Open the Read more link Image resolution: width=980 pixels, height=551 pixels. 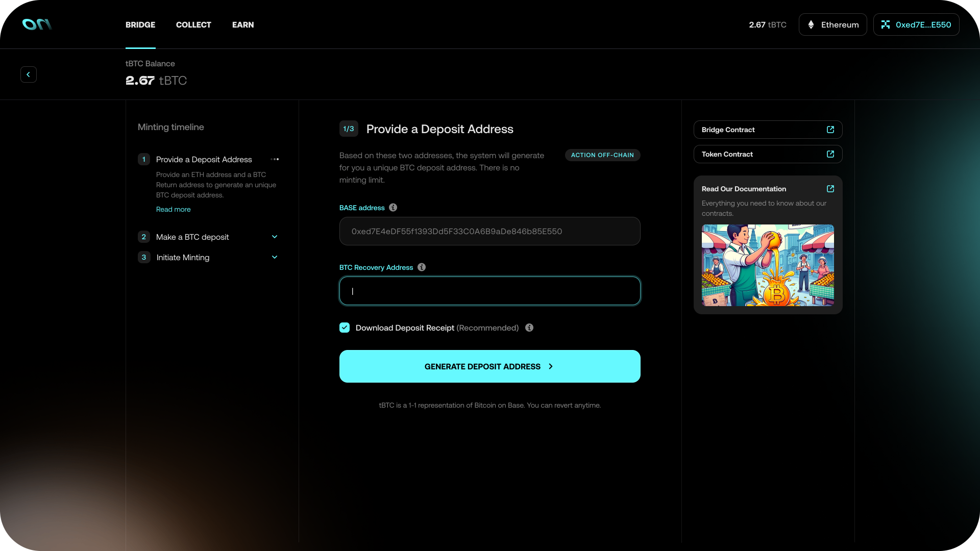173,209
